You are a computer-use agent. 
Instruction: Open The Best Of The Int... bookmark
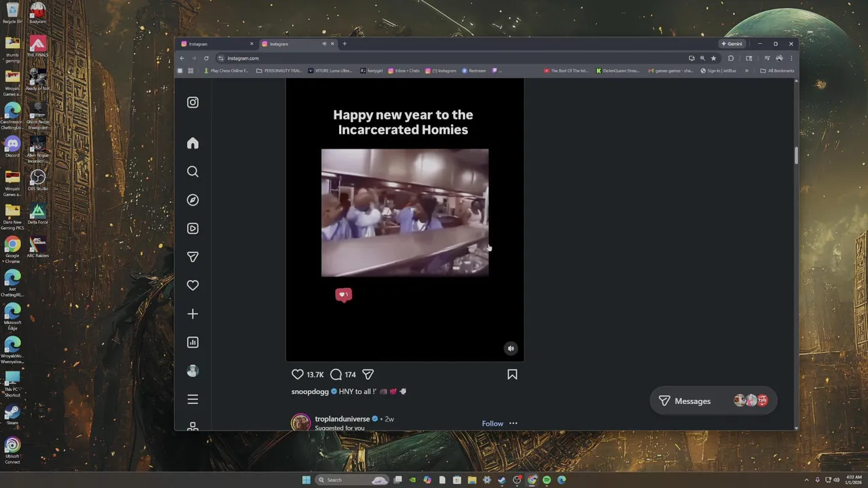[x=566, y=70]
